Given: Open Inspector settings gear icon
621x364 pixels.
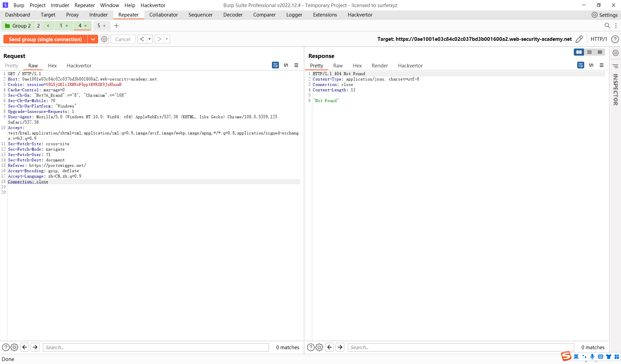Looking at the screenshot, I should pyautogui.click(x=616, y=53).
